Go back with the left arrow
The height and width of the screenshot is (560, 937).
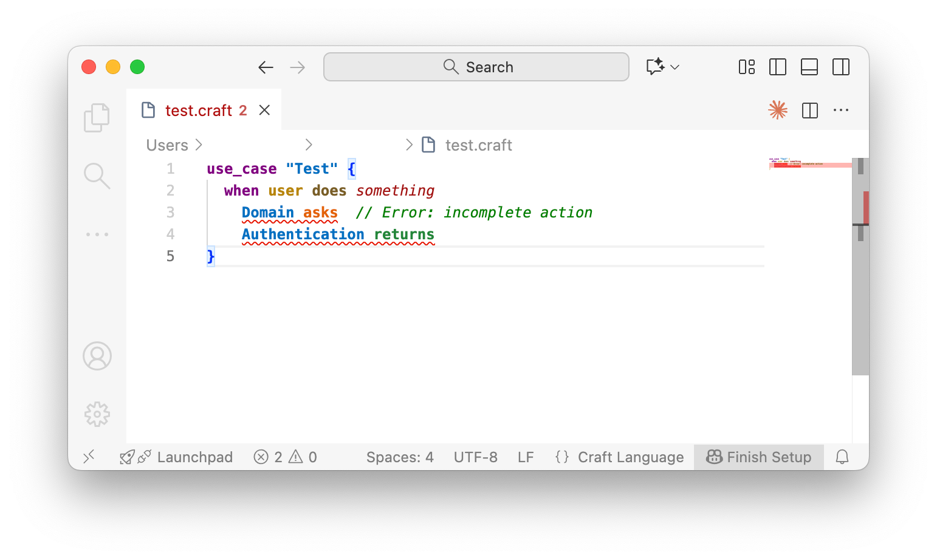[266, 67]
